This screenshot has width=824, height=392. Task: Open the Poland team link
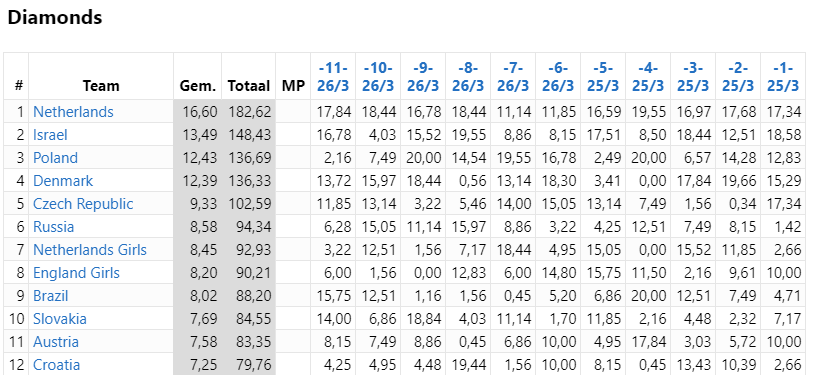(x=55, y=158)
